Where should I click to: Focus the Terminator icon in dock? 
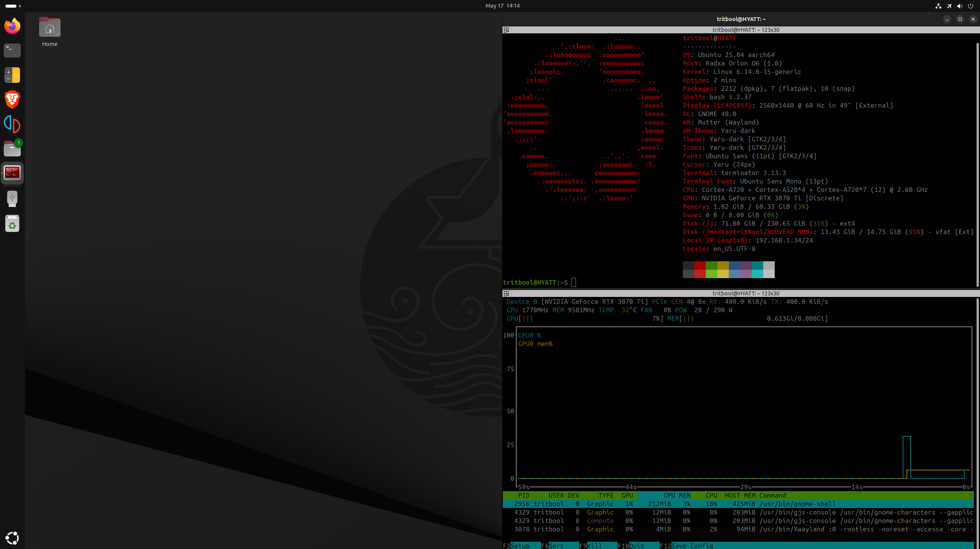[x=12, y=173]
